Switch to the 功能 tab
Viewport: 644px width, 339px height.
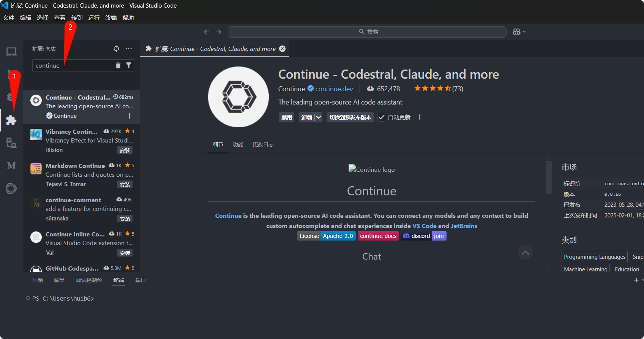point(238,144)
